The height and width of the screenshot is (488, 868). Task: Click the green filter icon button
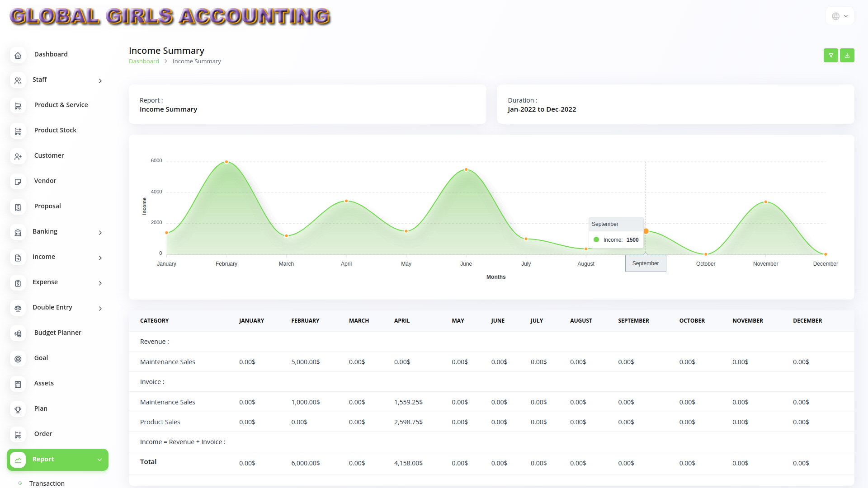(830, 55)
